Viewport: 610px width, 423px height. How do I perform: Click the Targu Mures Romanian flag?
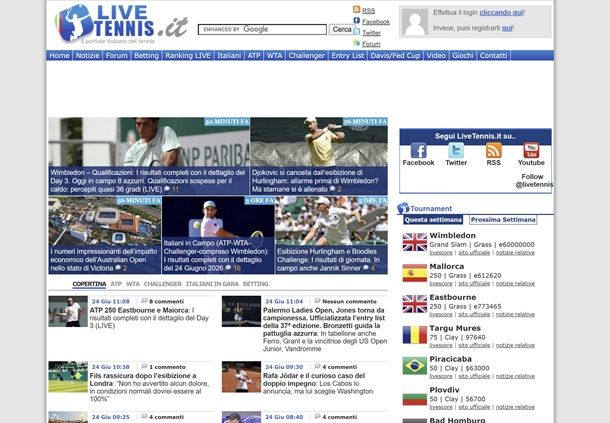click(414, 335)
